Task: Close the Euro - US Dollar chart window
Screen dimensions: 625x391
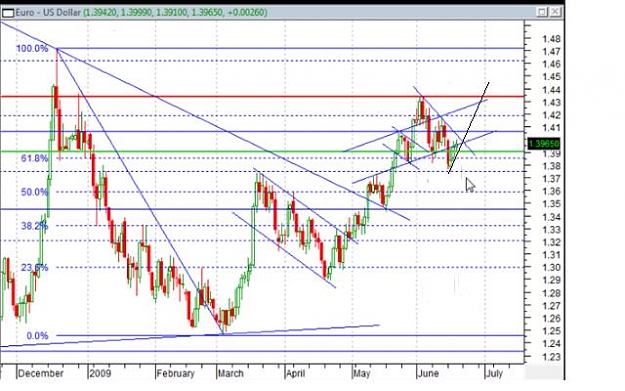Action: (x=555, y=12)
